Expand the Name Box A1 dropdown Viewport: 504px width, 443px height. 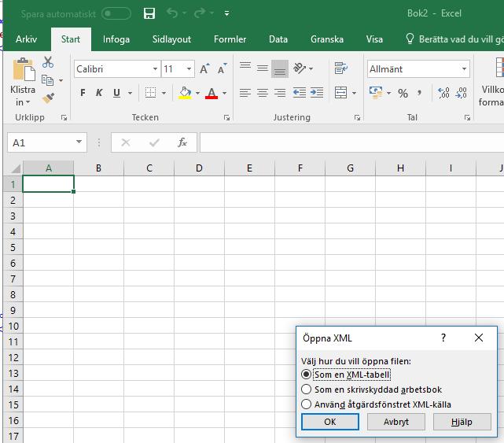pos(79,142)
